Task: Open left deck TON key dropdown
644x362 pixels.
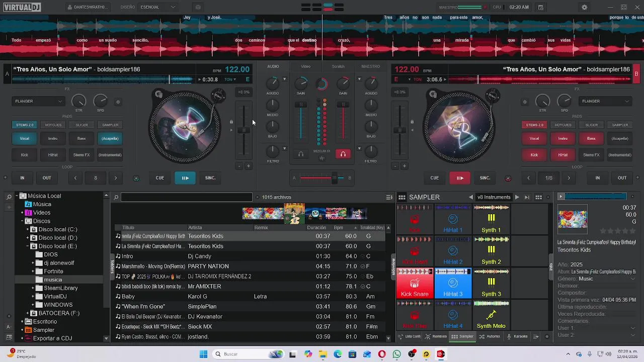Action: coord(230,79)
